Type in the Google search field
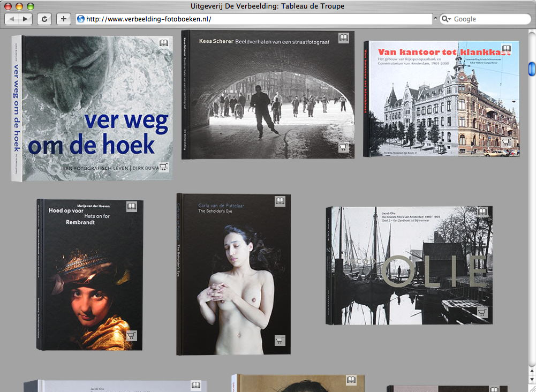This screenshot has height=392, width=536. 487,19
